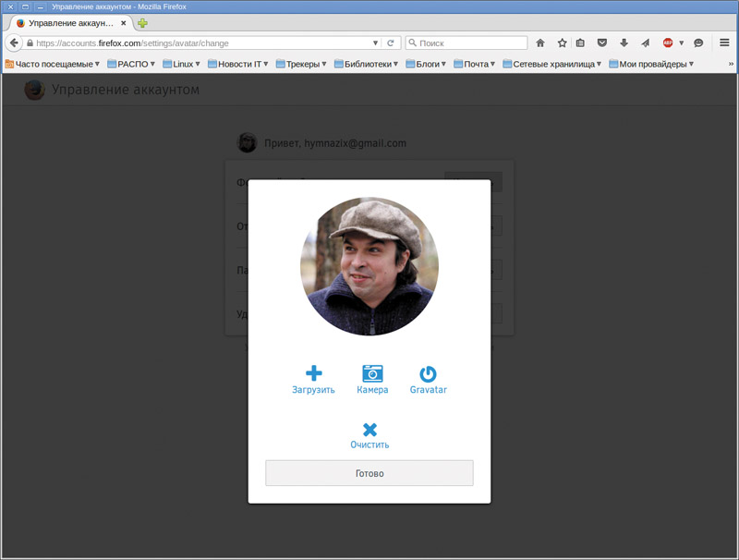The width and height of the screenshot is (739, 560).
Task: Expand the Трекеры bookmarks folder
Action: (301, 64)
